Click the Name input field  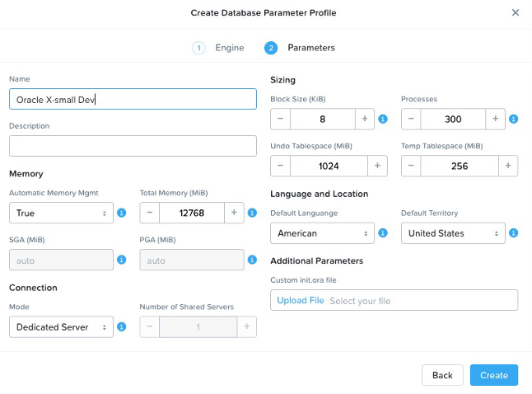coord(133,99)
